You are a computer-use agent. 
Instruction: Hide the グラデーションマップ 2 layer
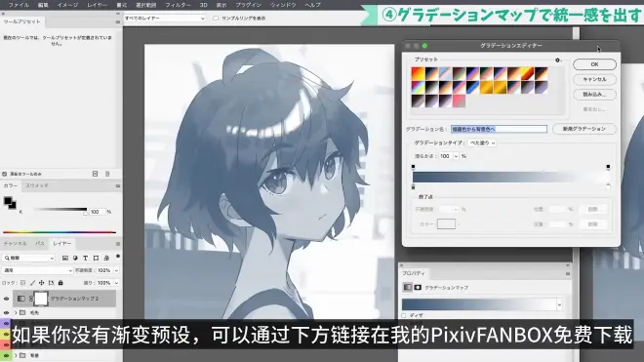point(6,299)
